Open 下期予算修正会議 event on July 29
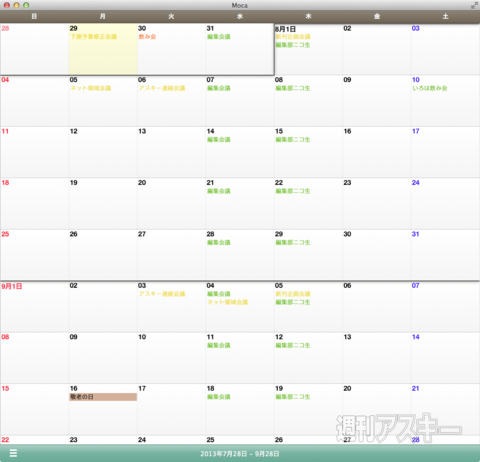The height and width of the screenshot is (462, 480). coord(93,37)
